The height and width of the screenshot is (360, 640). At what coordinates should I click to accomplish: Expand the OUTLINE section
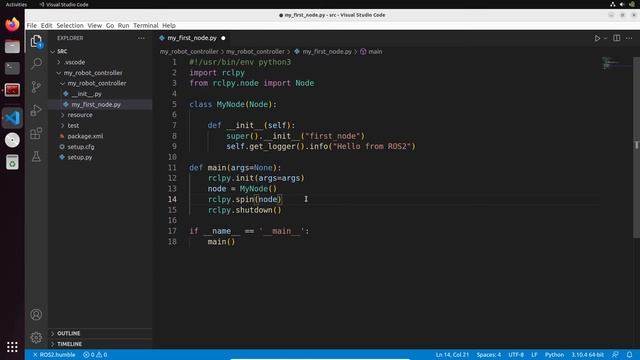(x=100, y=333)
